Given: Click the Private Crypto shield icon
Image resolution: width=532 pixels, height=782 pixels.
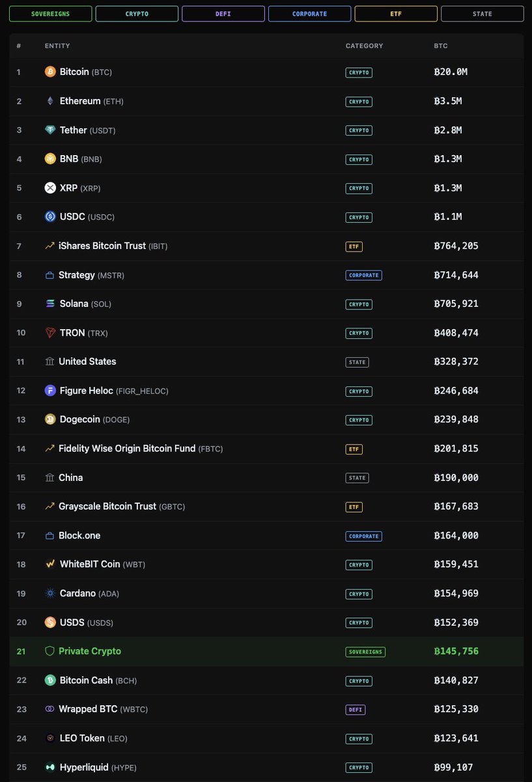Looking at the screenshot, I should 49,651.
